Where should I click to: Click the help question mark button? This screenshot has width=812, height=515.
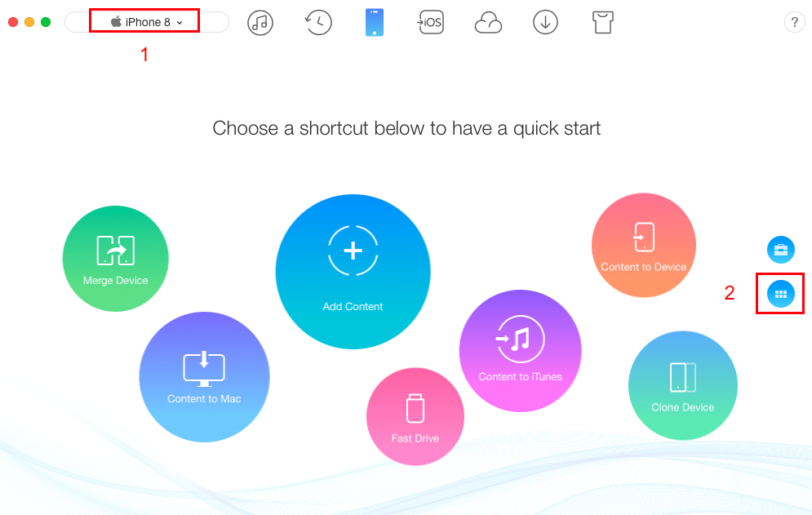click(794, 22)
